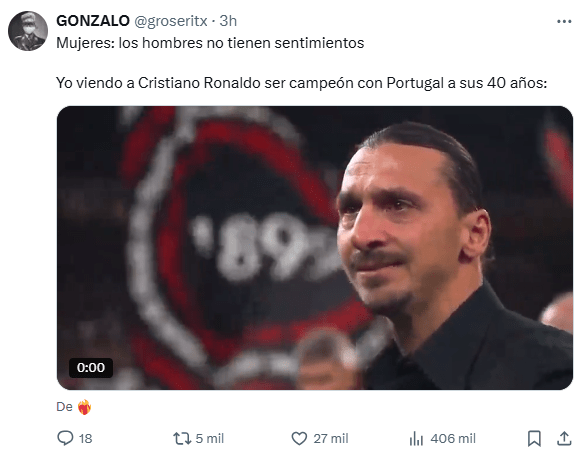Like the tweet with heart icon
The height and width of the screenshot is (455, 588).
point(299,438)
